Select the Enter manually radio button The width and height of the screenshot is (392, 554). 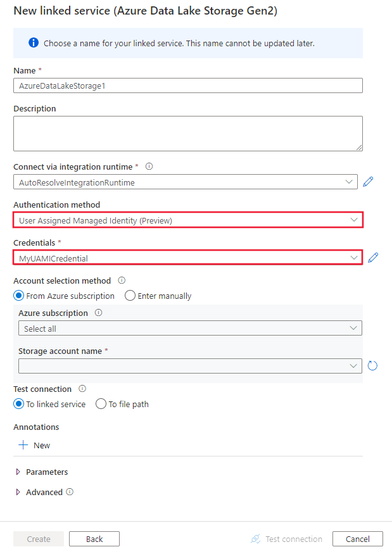(130, 296)
